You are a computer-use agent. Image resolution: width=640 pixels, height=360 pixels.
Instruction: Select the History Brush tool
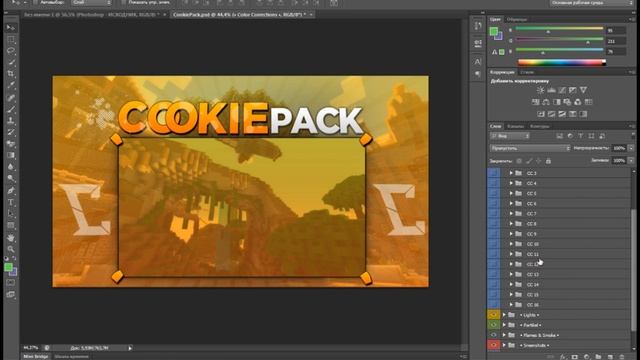pos(11,132)
